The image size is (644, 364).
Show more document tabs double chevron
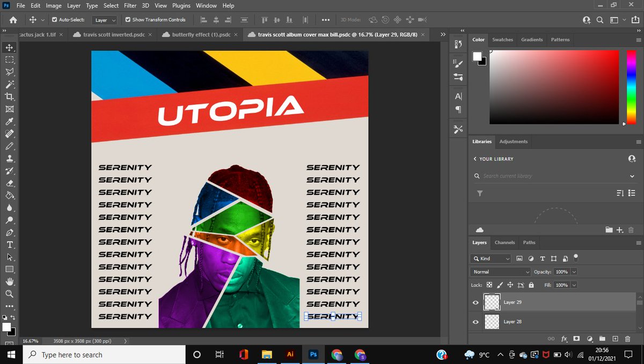click(443, 34)
